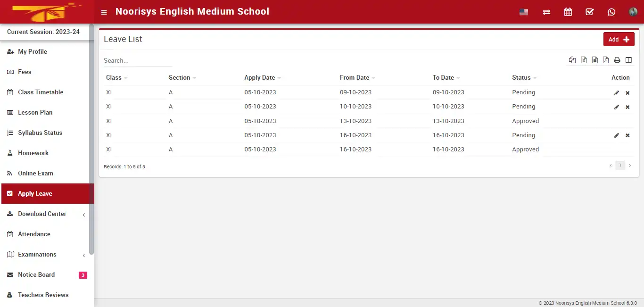Click the task checklist icon in header

(590, 12)
